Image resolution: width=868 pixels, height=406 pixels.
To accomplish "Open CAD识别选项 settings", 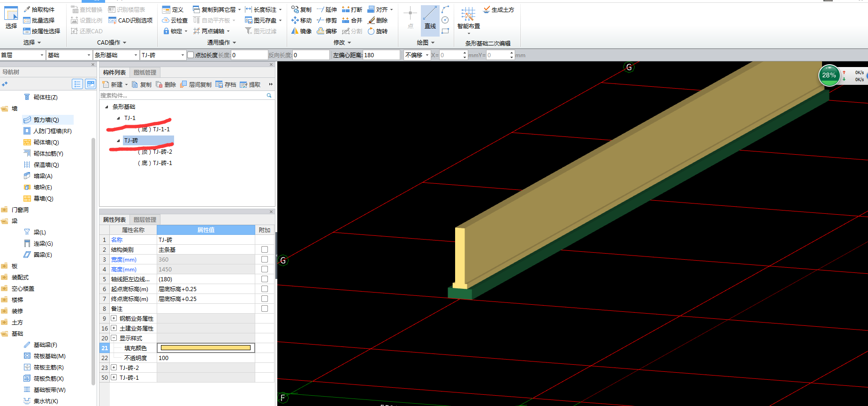I will pos(130,20).
